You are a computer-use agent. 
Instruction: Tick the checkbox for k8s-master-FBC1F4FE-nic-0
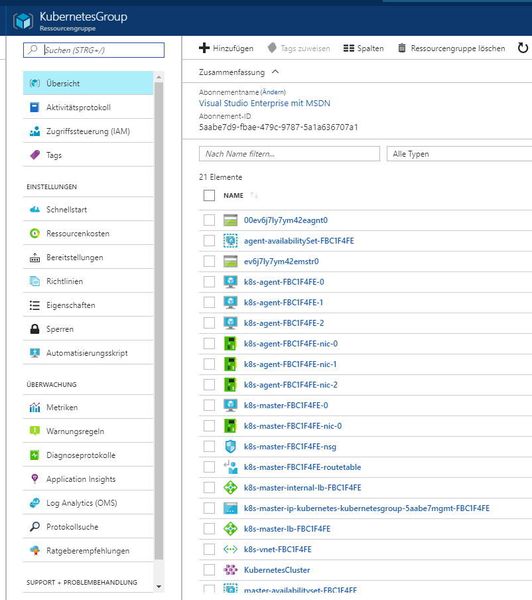[209, 426]
